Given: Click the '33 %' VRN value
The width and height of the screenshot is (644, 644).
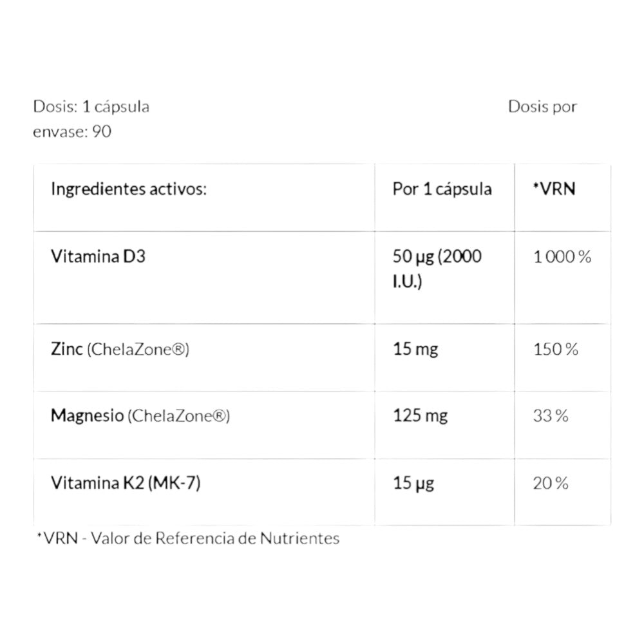Looking at the screenshot, I should 551,416.
